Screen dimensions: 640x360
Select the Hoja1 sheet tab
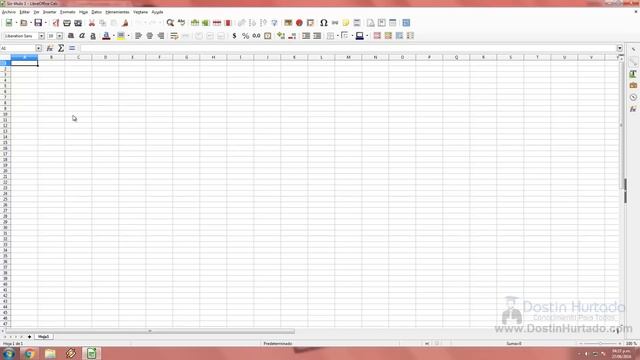pos(43,337)
